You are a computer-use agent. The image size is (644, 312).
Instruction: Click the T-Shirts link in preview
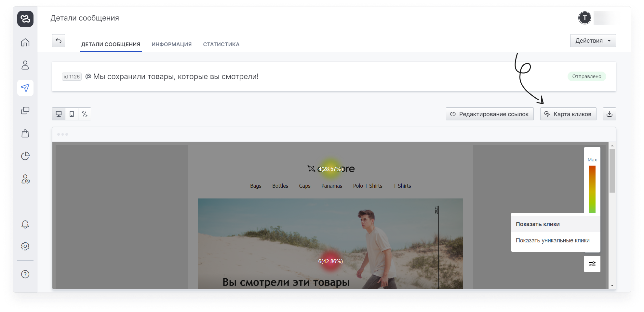point(402,186)
